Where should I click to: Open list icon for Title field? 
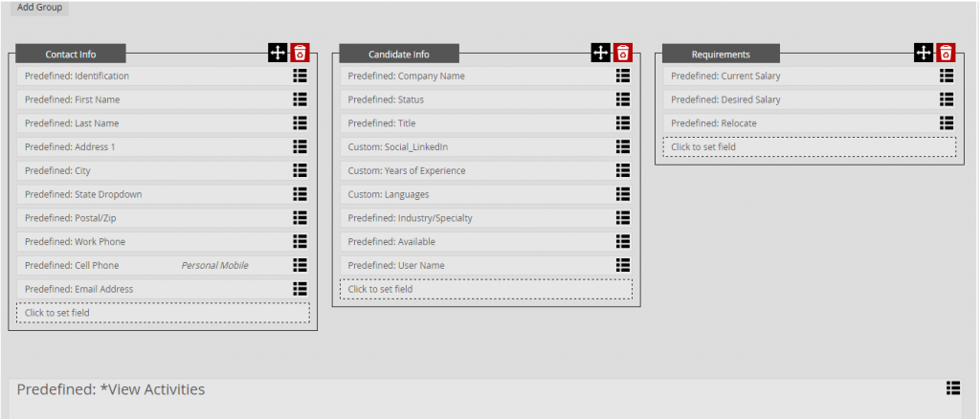(622, 123)
